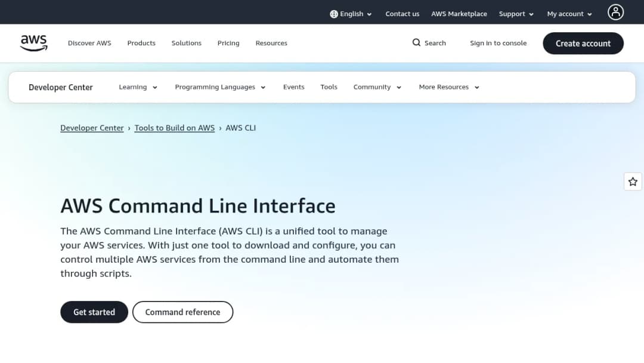644x363 pixels.
Task: Open the Pricing menu item
Action: [228, 43]
